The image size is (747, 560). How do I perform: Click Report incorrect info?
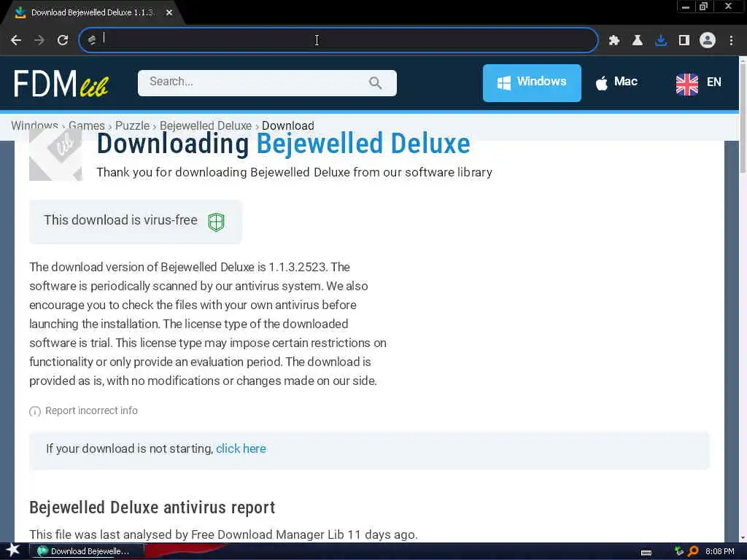coord(91,411)
